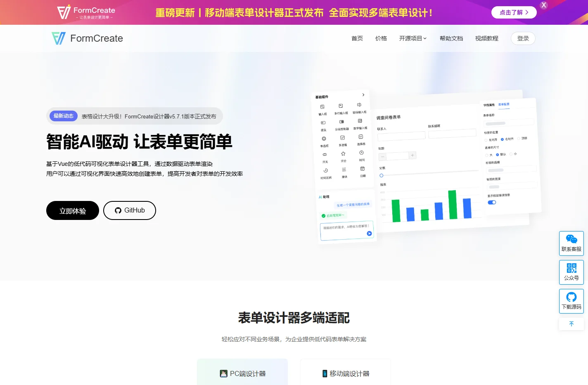The height and width of the screenshot is (385, 588).
Task: Click the 选择器 component icon
Action: [x=361, y=137]
